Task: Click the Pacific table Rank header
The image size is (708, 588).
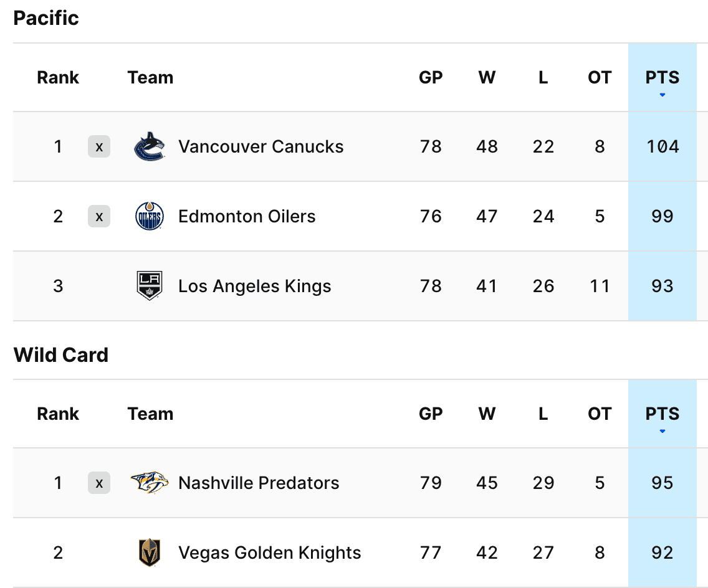Action: click(58, 78)
